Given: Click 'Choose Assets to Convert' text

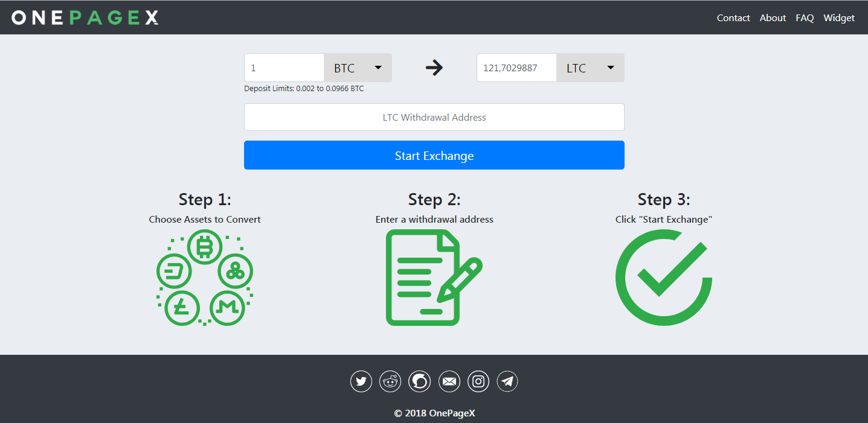Looking at the screenshot, I should coord(205,220).
